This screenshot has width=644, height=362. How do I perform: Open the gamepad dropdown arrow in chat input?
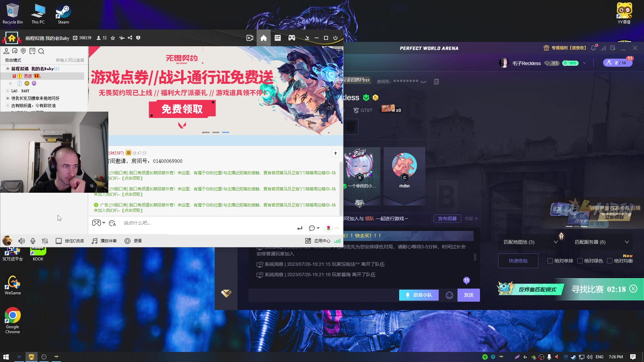pos(104,223)
